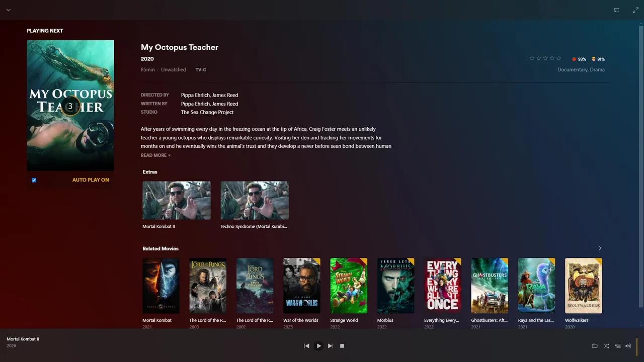Click the Related Movies section heading

click(160, 248)
